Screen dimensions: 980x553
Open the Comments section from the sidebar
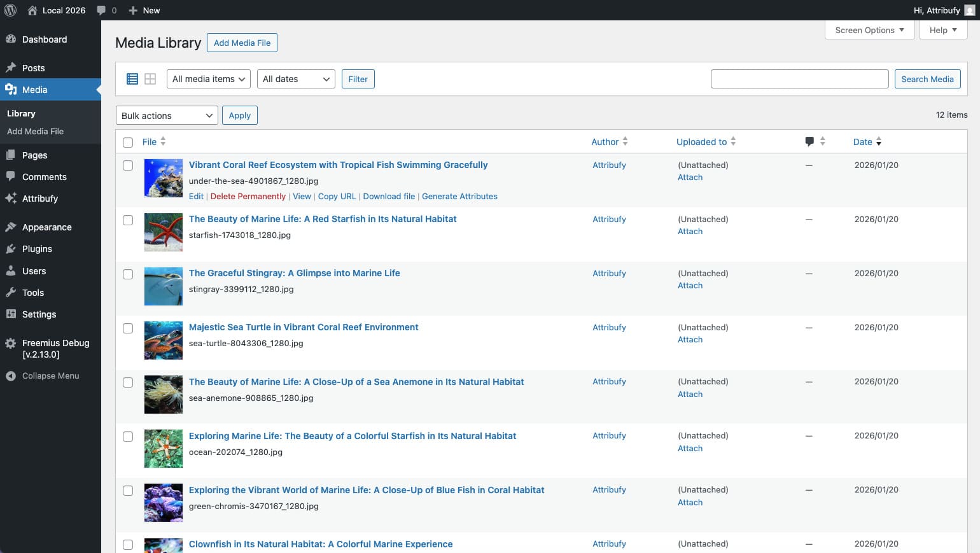pos(45,177)
